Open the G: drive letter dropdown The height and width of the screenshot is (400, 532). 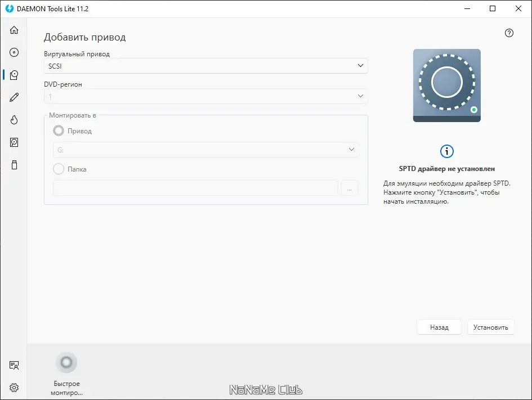(x=206, y=150)
